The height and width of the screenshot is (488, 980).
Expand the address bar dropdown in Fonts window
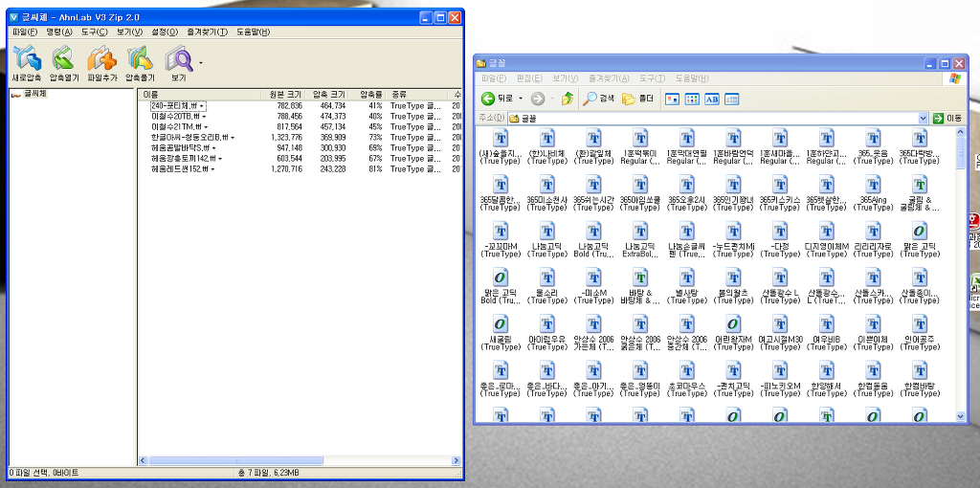click(924, 118)
